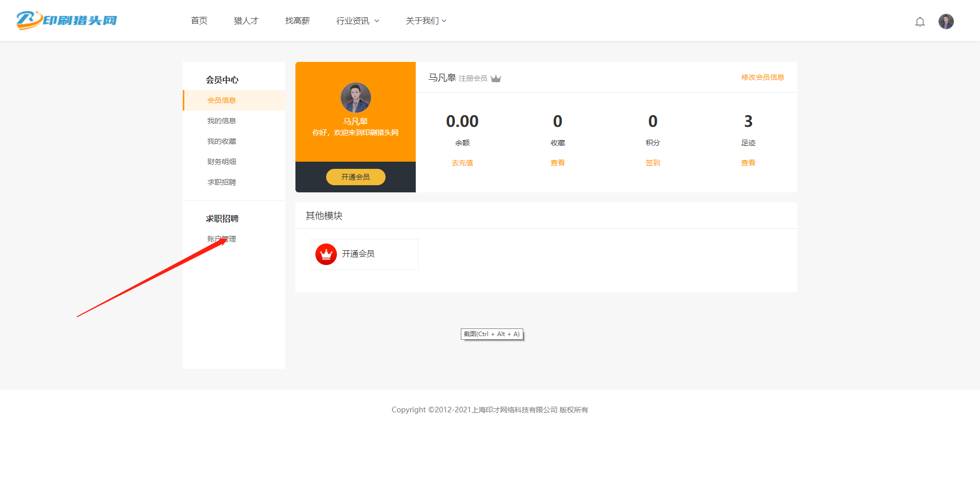This screenshot has width=980, height=484.
Task: Expand the 关于我们 dropdown menu
Action: (x=425, y=21)
